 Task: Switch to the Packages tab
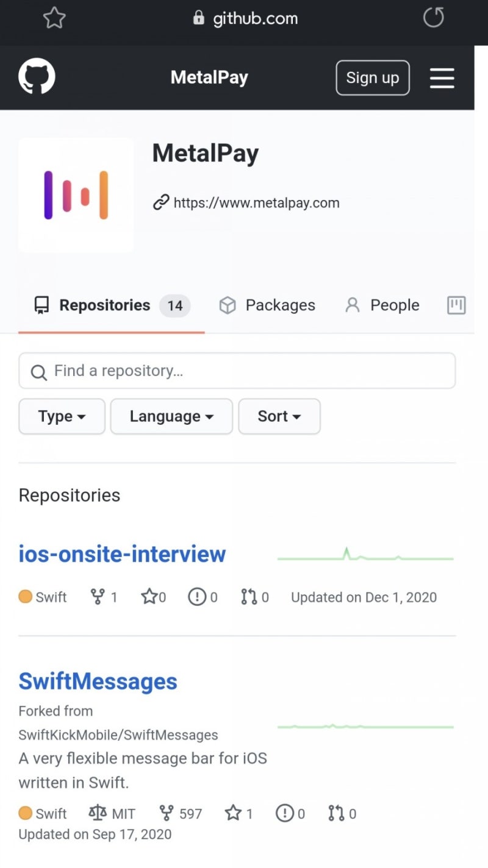point(267,305)
